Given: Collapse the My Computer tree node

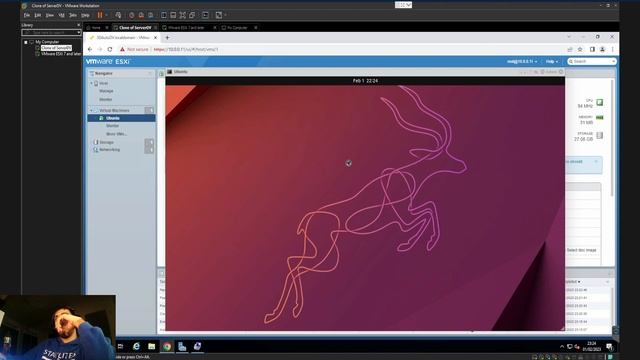Looking at the screenshot, I should coord(26,42).
